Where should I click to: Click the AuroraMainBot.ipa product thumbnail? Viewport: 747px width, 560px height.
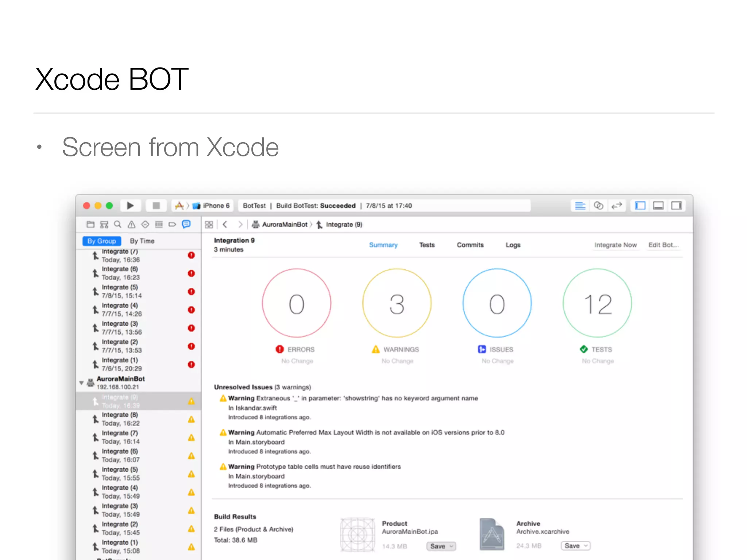click(357, 534)
